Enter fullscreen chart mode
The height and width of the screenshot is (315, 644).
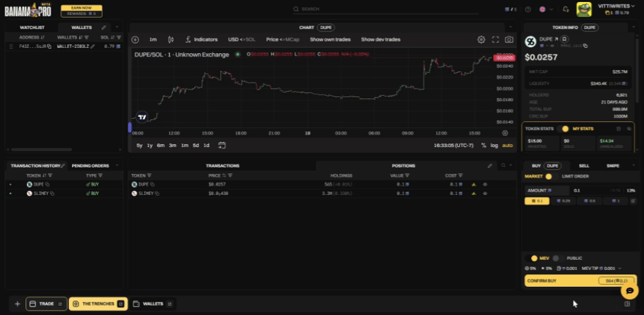coord(495,39)
